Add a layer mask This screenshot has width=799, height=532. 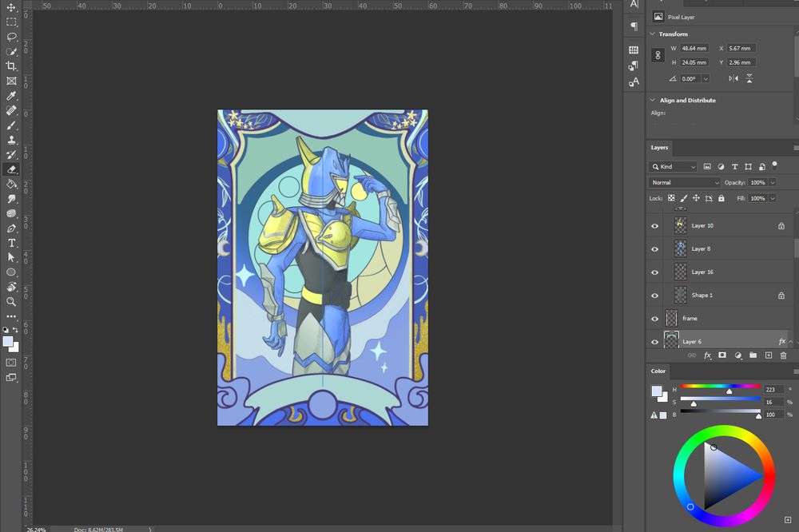[x=722, y=355]
